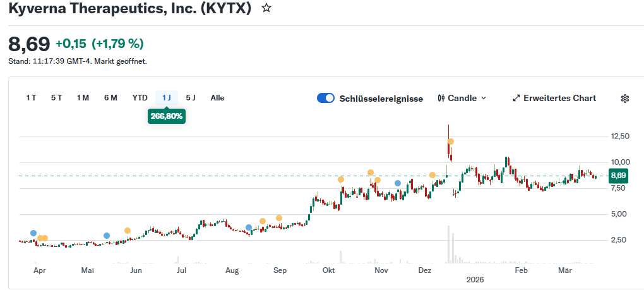
Task: Click blue event marker in mid-November
Action: point(398,183)
